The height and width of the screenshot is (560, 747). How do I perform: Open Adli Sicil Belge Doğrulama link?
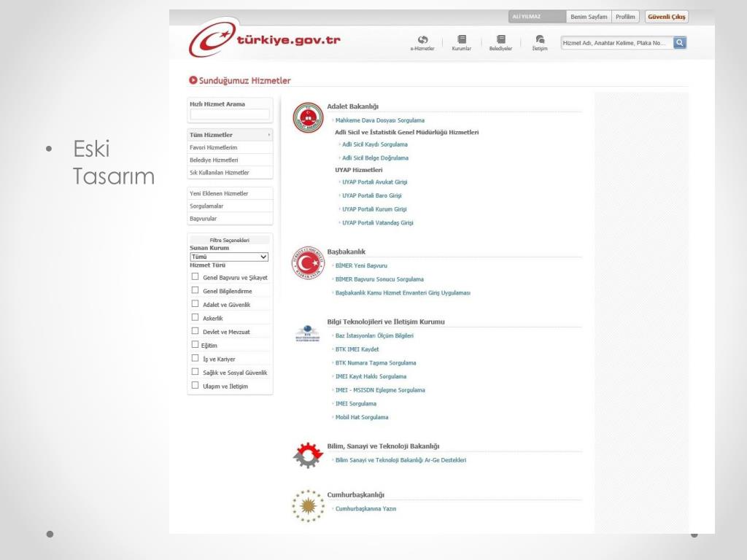[x=376, y=158]
